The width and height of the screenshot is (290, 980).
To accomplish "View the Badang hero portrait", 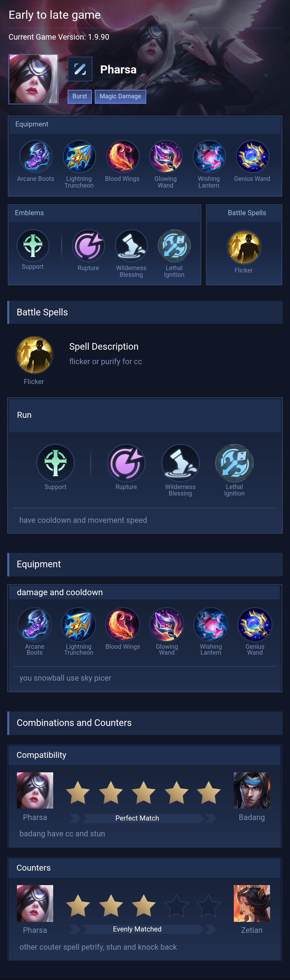I will point(252,790).
